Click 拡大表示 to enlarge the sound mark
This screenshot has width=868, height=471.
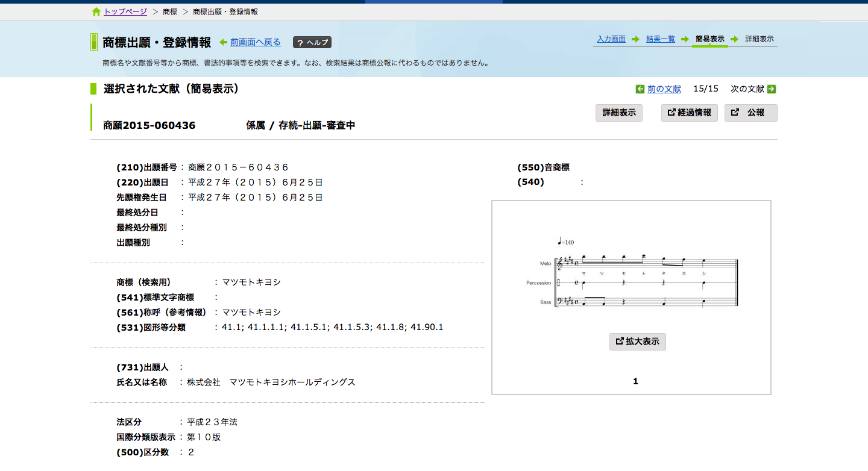637,342
